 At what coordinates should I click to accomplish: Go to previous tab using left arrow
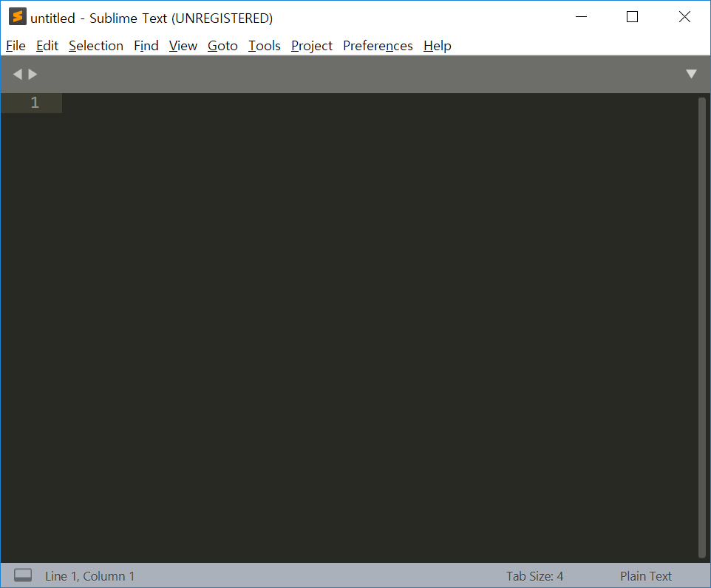click(18, 74)
